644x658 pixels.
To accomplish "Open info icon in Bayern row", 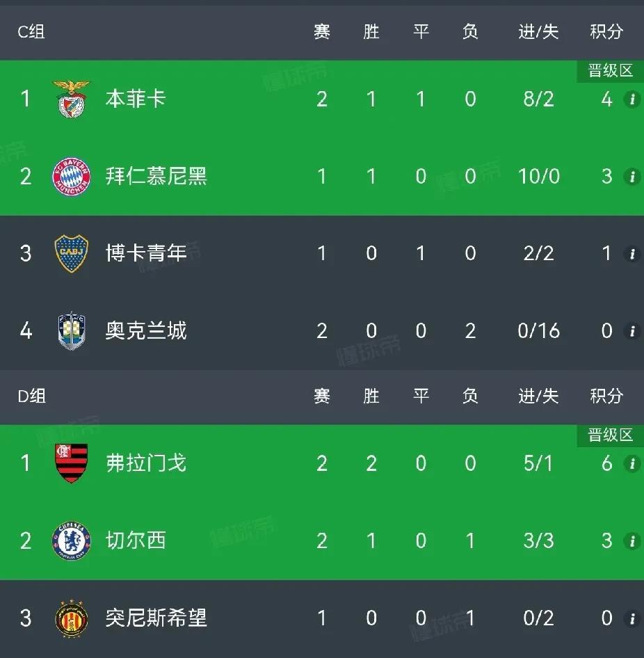I will coord(632,176).
